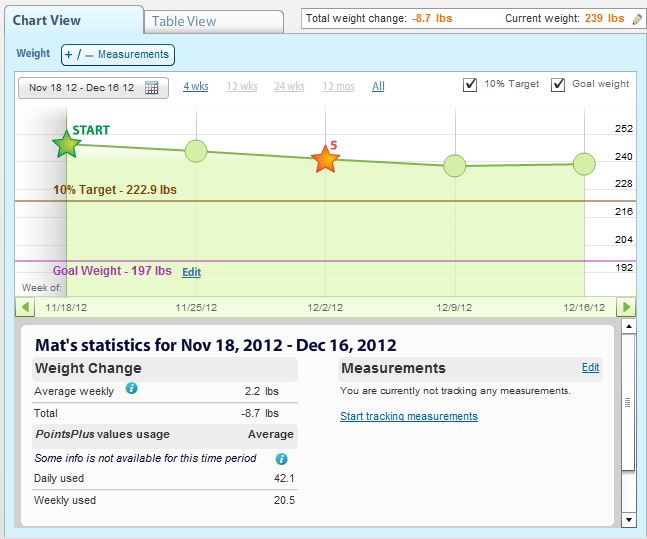
Task: Show All time range on chart
Action: 378,87
